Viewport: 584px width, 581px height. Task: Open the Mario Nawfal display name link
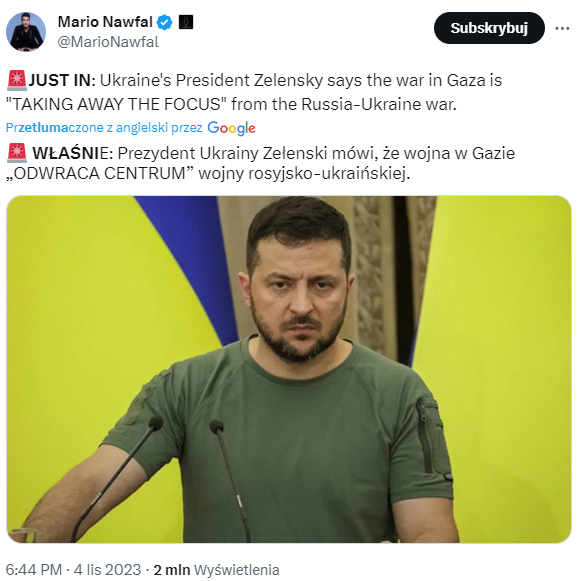point(105,22)
